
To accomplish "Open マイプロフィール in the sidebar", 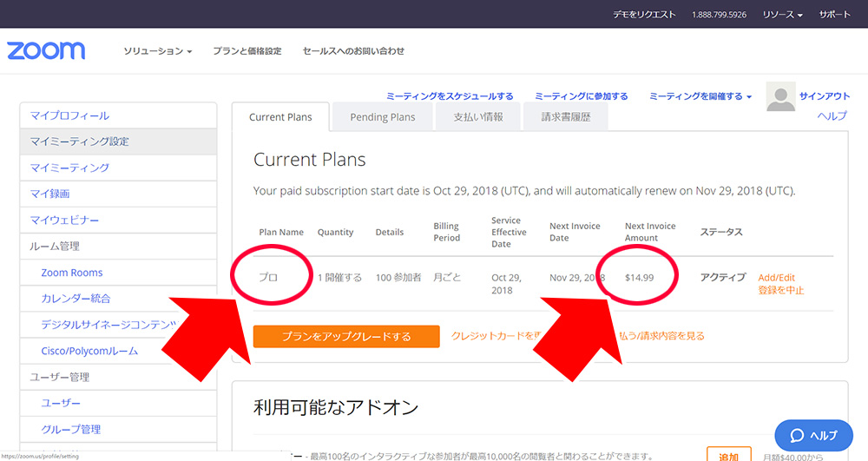I will coord(70,115).
